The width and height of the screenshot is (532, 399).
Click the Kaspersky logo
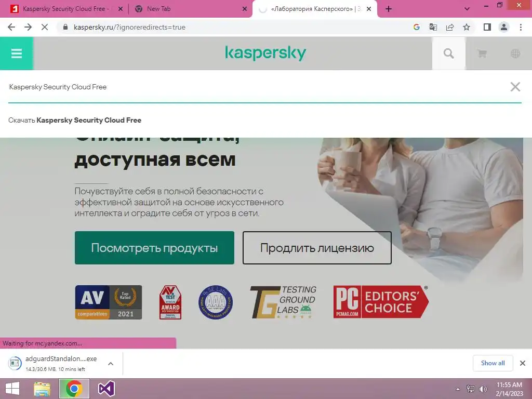[265, 54]
